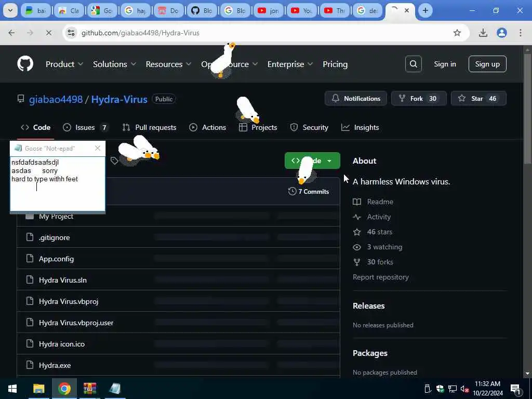Click the muted volume tray icon

point(464,389)
